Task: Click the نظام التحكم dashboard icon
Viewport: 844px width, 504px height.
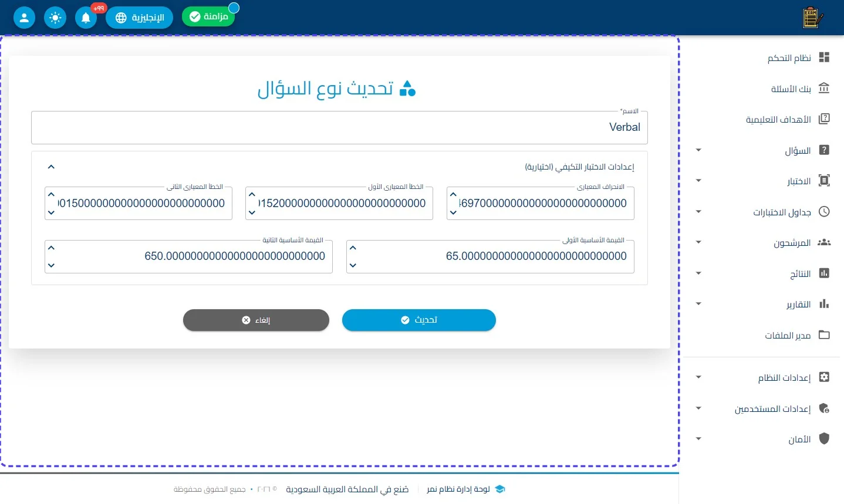Action: coord(824,57)
